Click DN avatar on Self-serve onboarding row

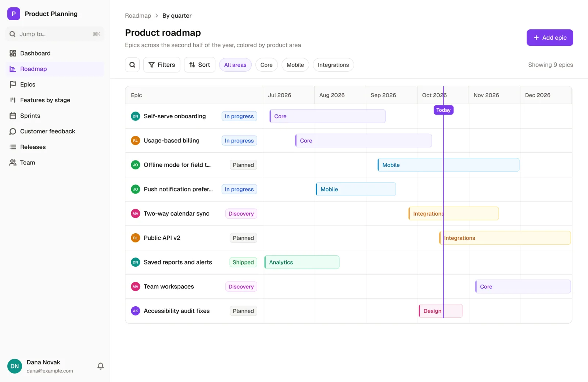(136, 116)
